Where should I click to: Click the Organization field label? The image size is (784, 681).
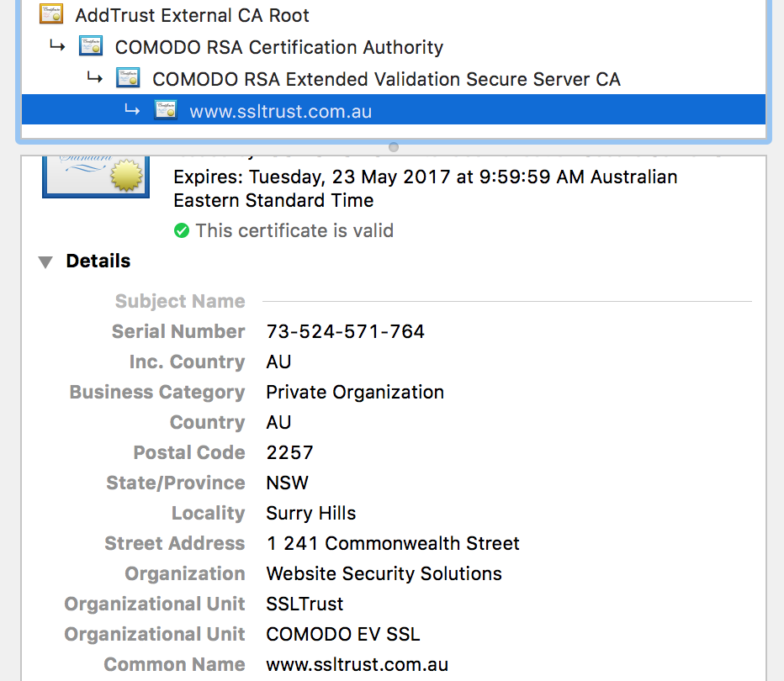coord(185,573)
